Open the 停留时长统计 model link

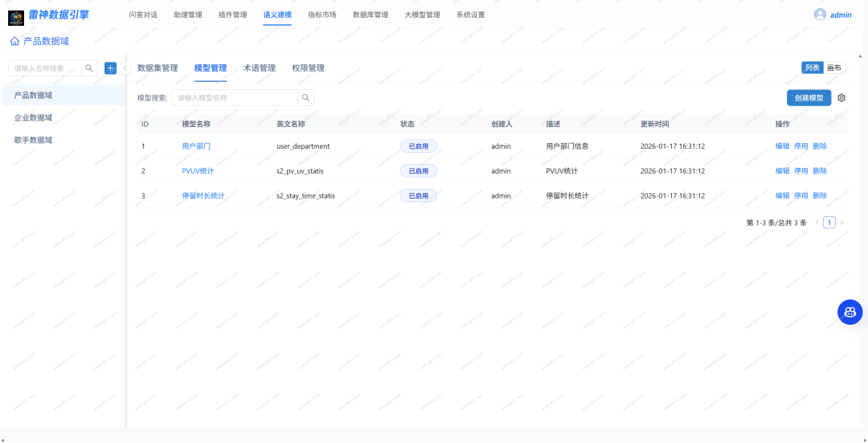coord(203,195)
